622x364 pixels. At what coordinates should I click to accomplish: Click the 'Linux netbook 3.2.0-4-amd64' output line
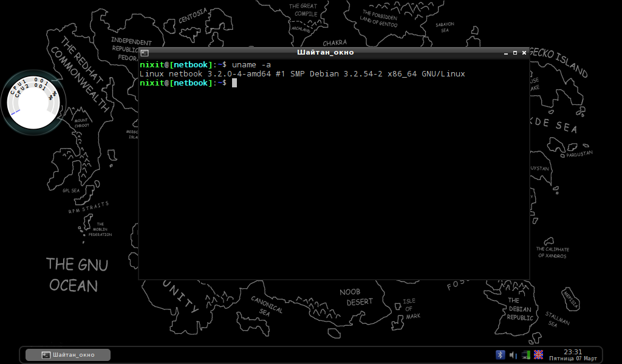click(302, 73)
